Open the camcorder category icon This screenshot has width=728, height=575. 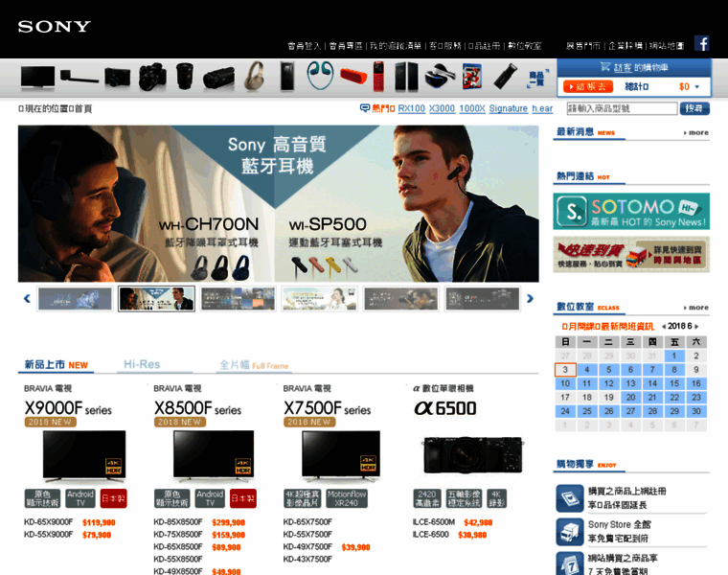point(218,78)
